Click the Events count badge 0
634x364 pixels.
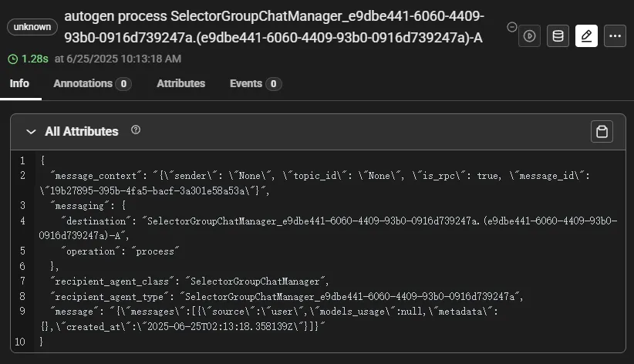273,84
